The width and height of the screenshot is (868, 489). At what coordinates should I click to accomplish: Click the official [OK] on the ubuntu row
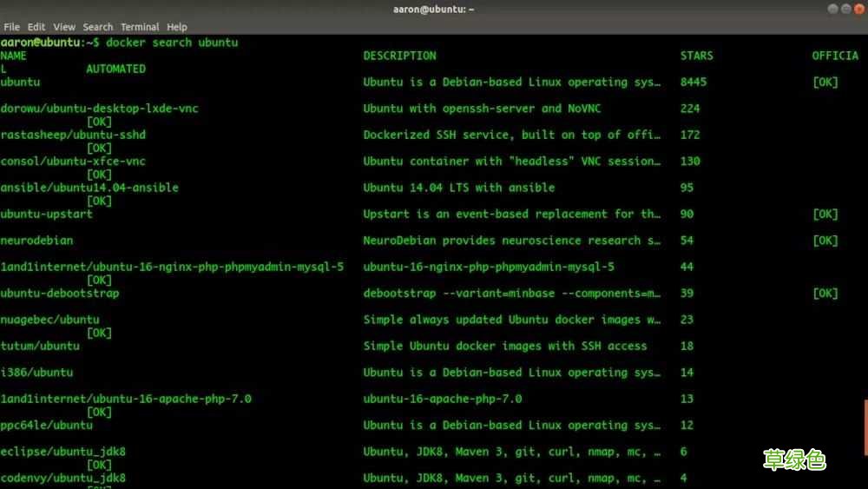[825, 82]
